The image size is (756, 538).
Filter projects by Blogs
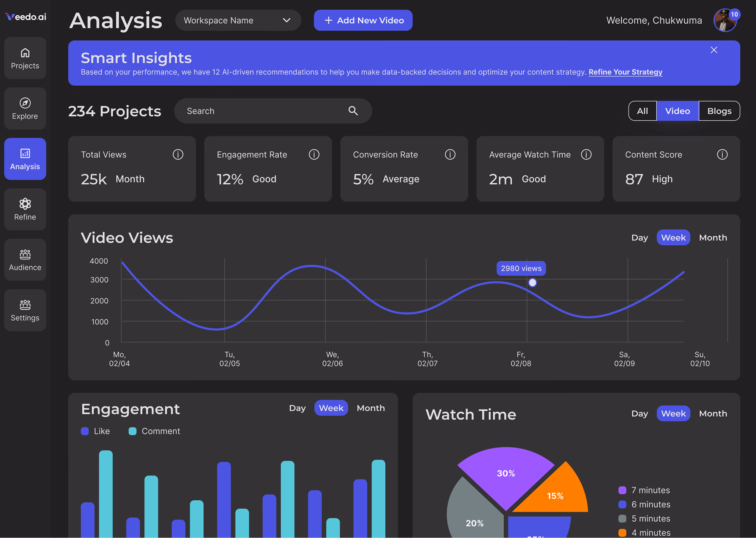(719, 111)
